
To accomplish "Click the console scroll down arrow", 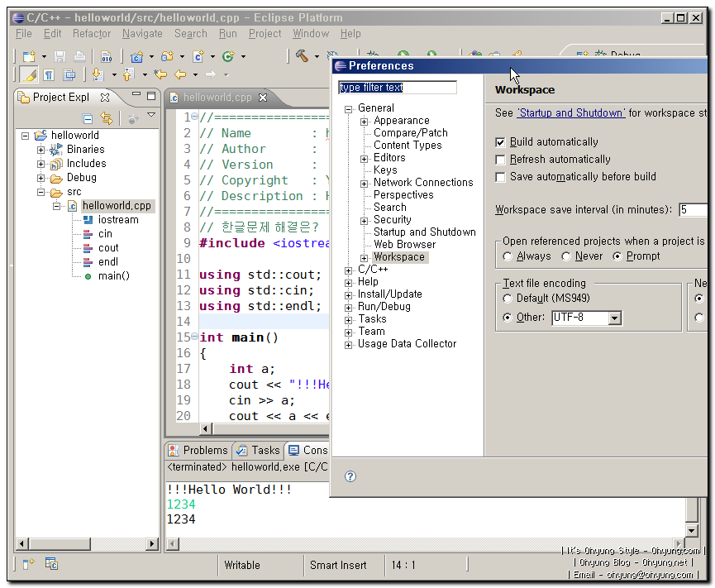I will 692,530.
